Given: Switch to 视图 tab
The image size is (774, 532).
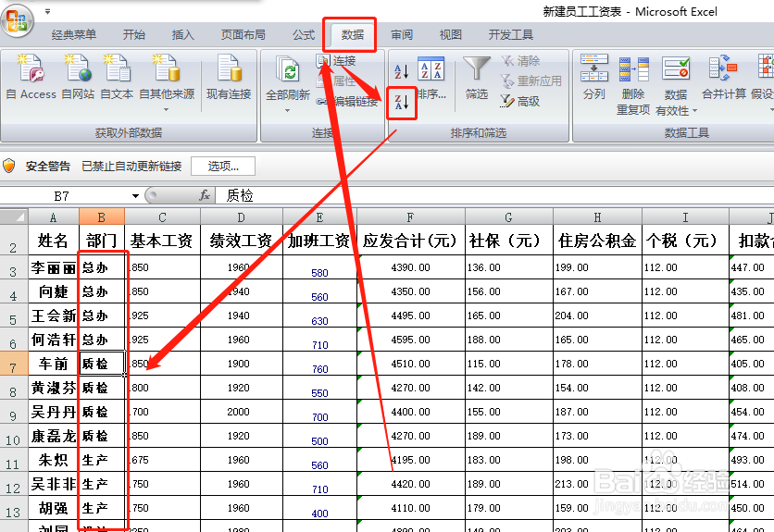Looking at the screenshot, I should 451,35.
